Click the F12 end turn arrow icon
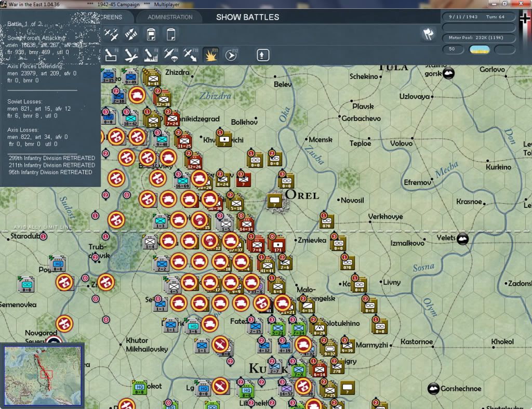 231,55
